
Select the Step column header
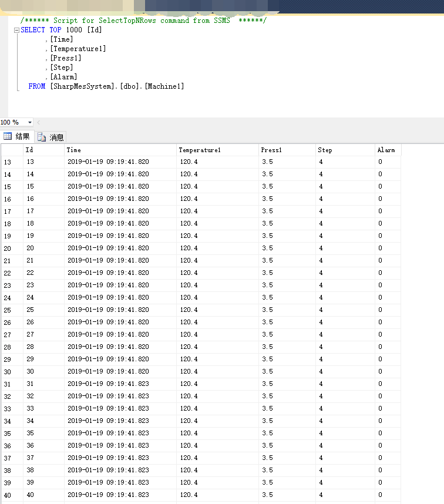point(345,150)
